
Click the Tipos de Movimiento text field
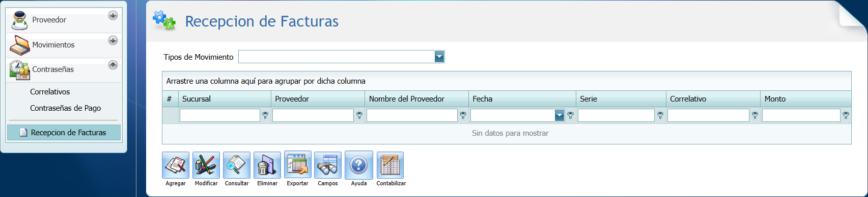[x=337, y=57]
